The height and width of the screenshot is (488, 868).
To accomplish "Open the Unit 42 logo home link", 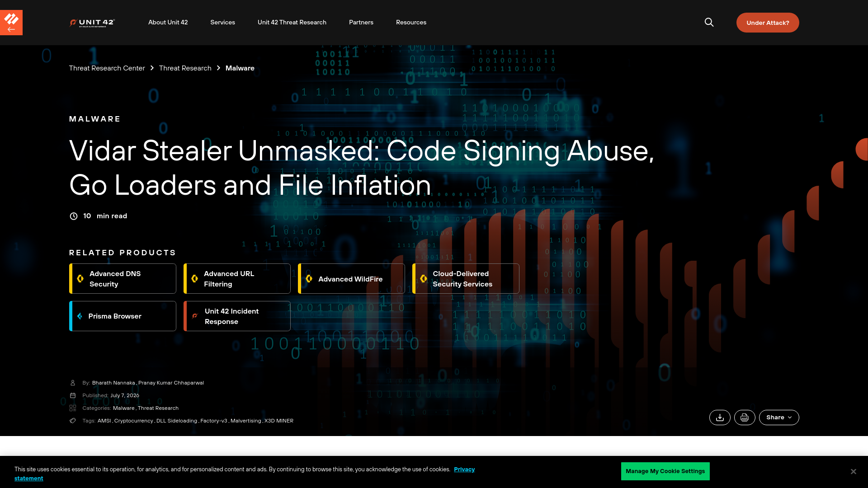I will point(92,23).
